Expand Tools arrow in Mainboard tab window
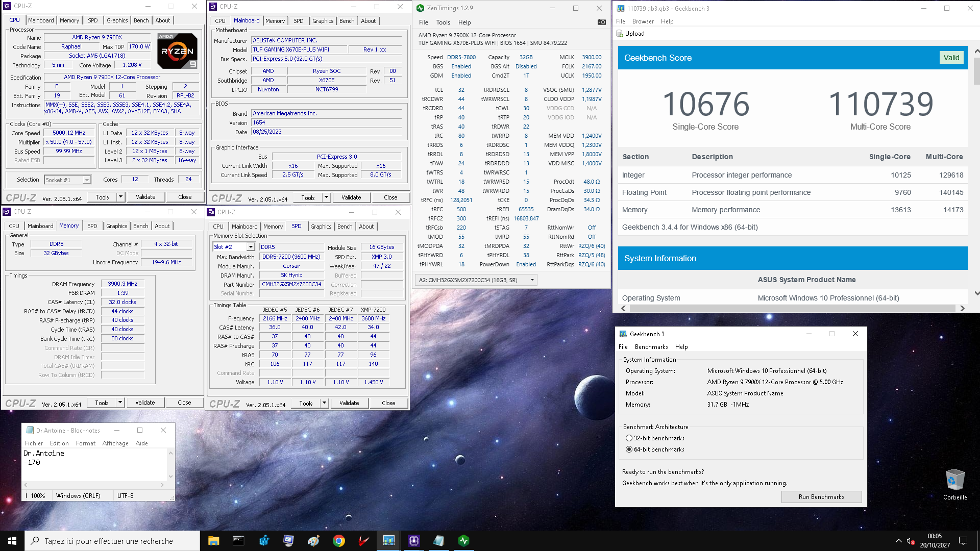 [x=327, y=197]
